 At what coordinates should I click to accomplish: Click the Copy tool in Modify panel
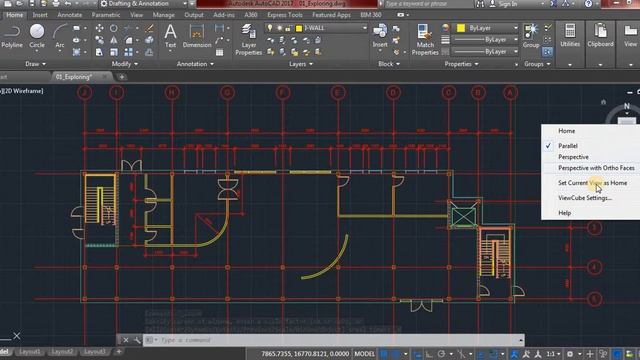click(x=99, y=40)
